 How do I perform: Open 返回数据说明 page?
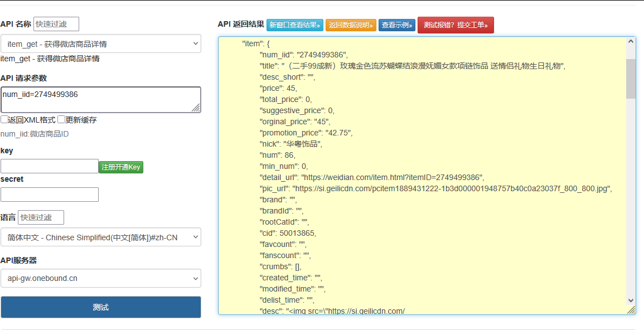pos(351,25)
